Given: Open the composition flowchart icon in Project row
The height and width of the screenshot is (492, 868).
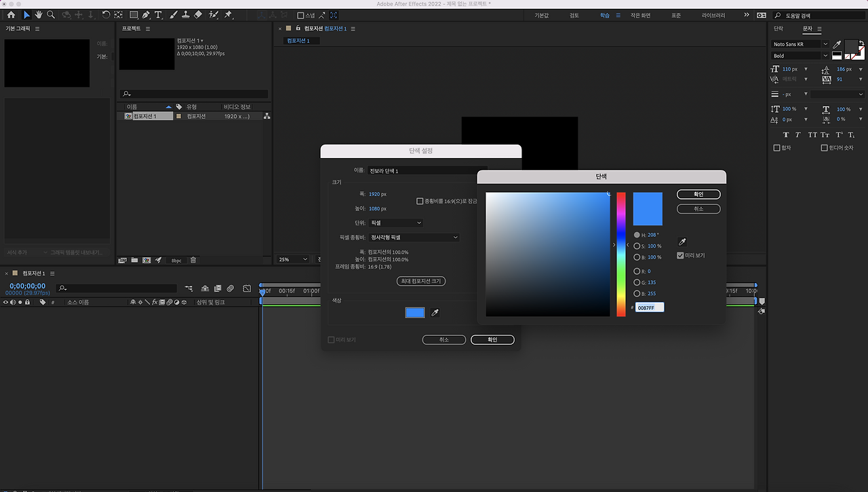Looking at the screenshot, I should [267, 116].
